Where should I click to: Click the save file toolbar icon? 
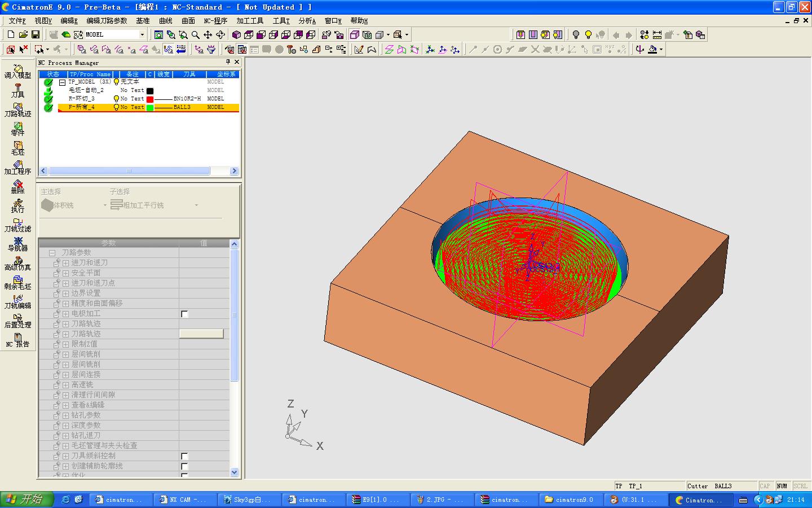coord(36,34)
